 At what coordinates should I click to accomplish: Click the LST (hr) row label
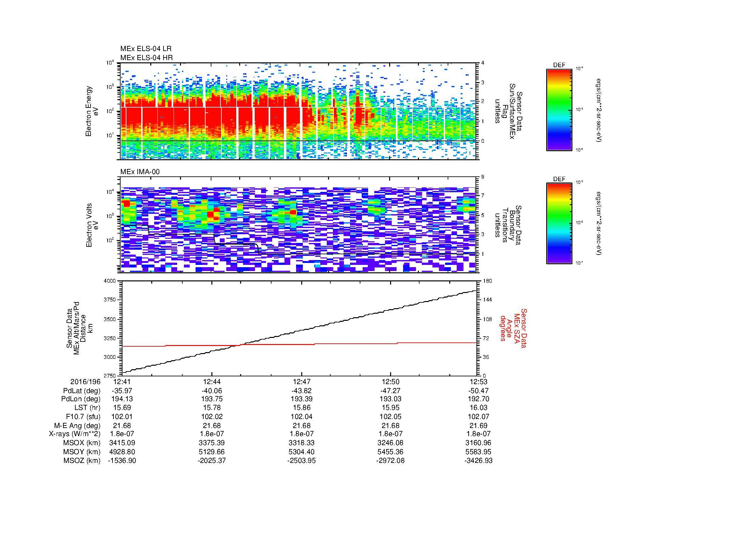pos(87,408)
